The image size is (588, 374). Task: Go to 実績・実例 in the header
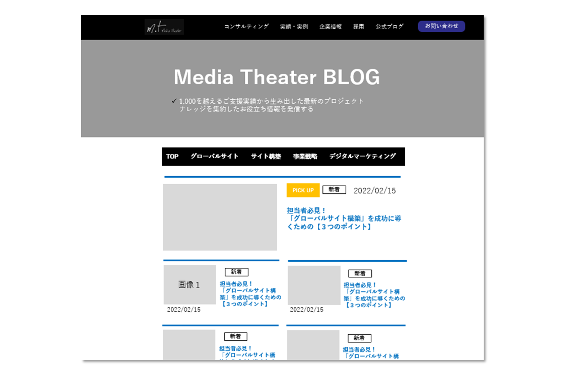coord(294,27)
